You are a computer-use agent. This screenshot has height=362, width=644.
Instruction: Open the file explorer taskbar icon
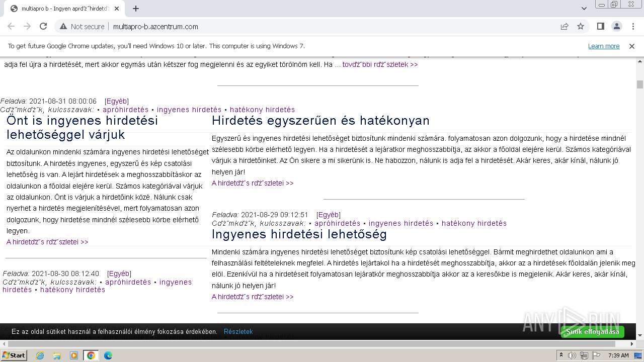[x=57, y=355]
